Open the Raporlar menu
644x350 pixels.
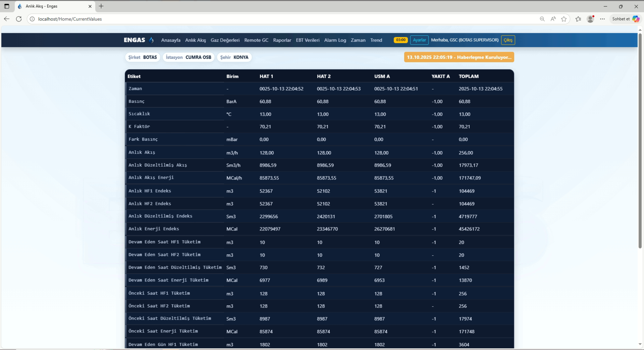click(x=282, y=40)
